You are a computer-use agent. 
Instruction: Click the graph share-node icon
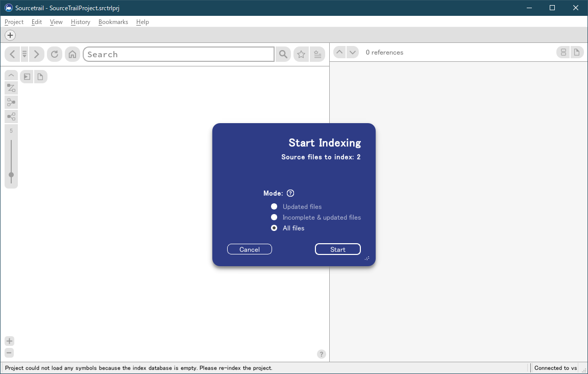[x=11, y=116]
